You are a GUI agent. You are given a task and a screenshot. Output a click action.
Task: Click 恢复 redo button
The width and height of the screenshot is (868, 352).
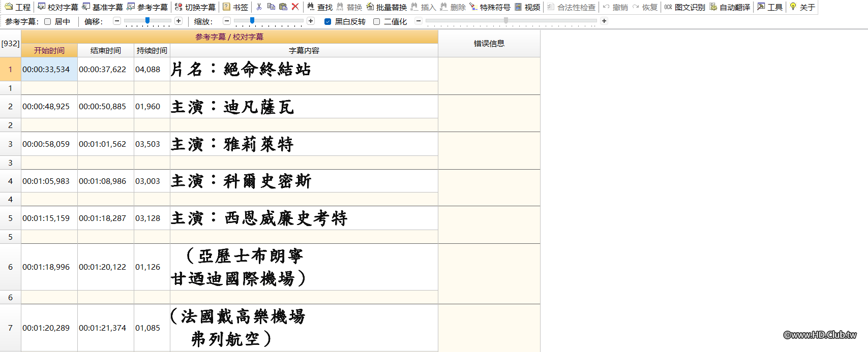click(645, 7)
